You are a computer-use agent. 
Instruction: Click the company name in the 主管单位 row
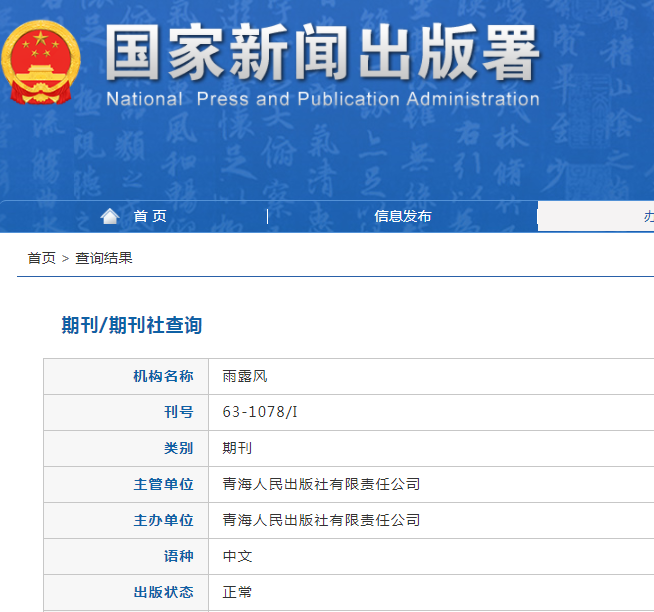(x=321, y=484)
